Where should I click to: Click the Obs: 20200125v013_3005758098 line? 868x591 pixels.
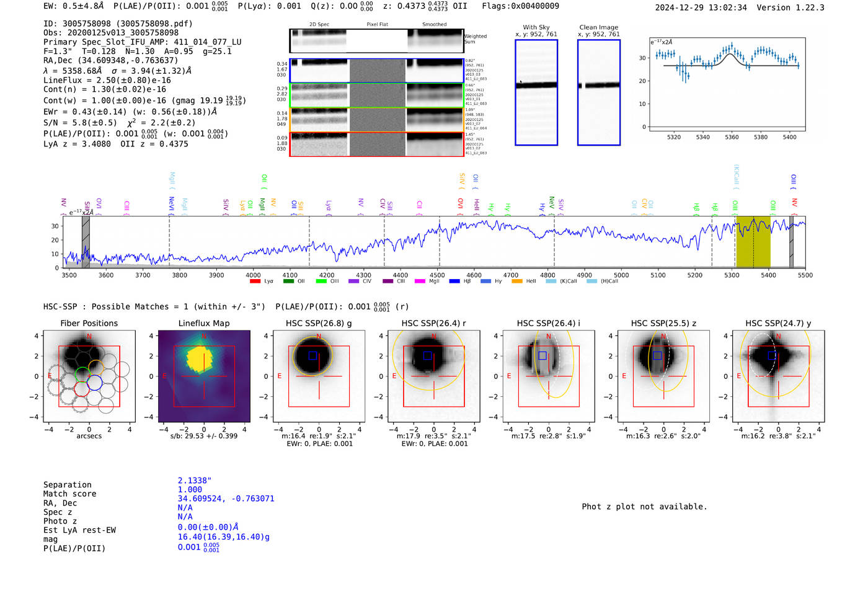click(111, 33)
